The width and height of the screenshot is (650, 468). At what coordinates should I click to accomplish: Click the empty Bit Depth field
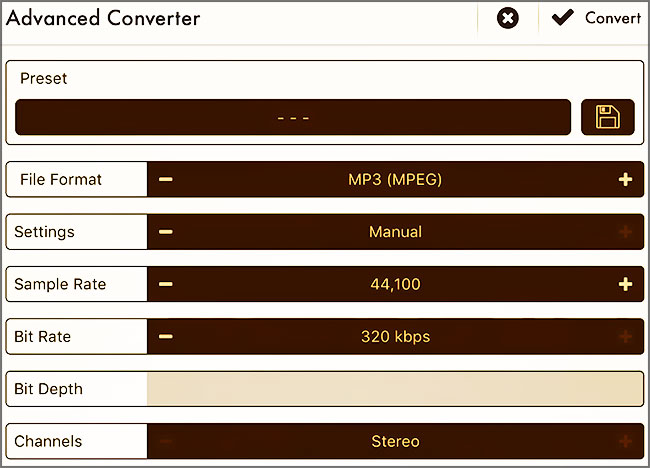[x=395, y=389]
